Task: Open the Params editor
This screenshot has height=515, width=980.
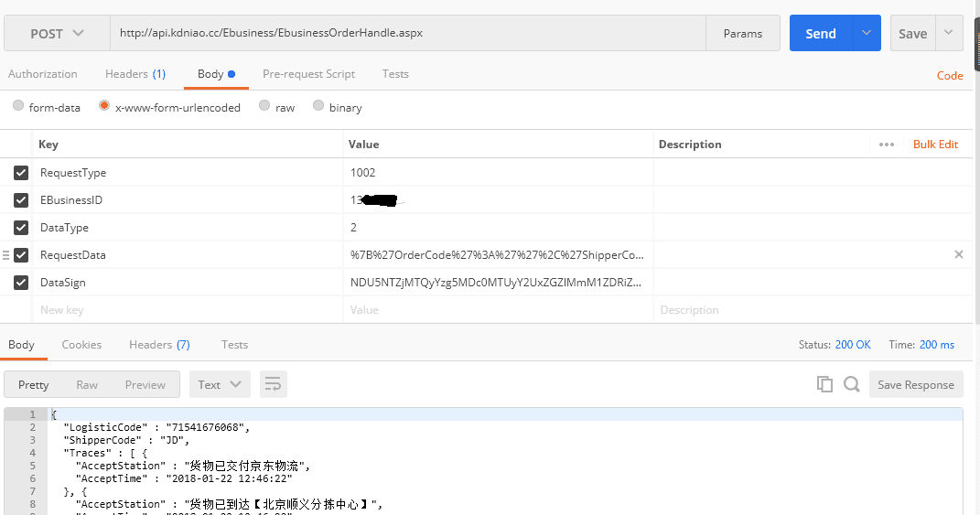Action: click(742, 33)
